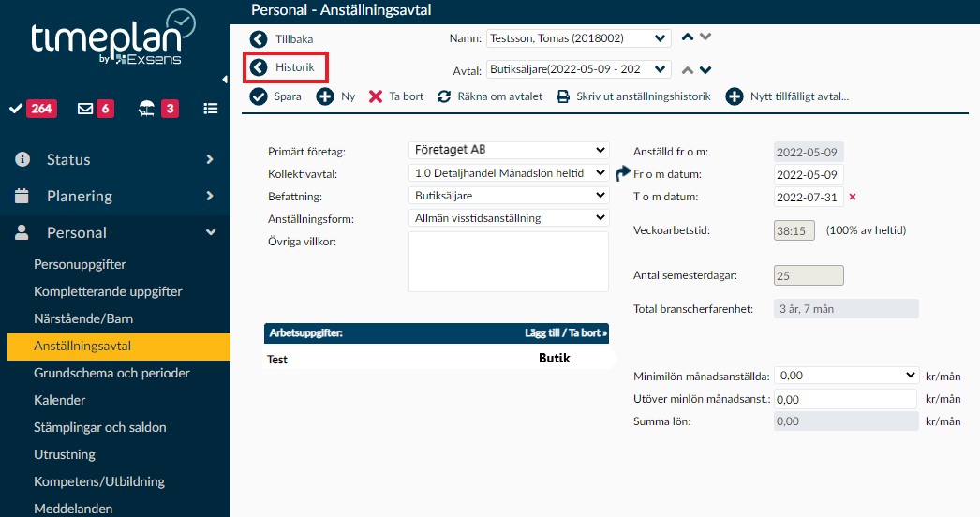Viewport: 980px width, 517px height.
Task: Open the Anställningsform dropdown
Action: click(509, 218)
